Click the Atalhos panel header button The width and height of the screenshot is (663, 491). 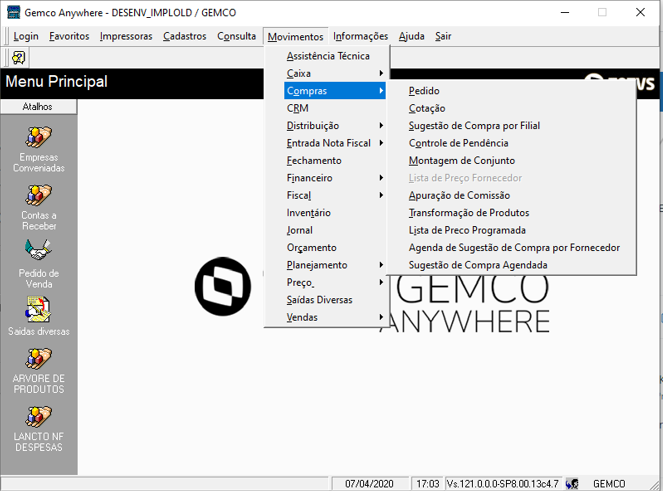[38, 107]
